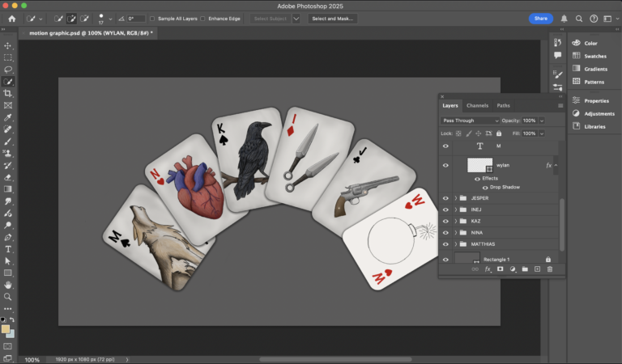Open the collapsed History panel icon
622x364 pixels.
click(x=557, y=42)
